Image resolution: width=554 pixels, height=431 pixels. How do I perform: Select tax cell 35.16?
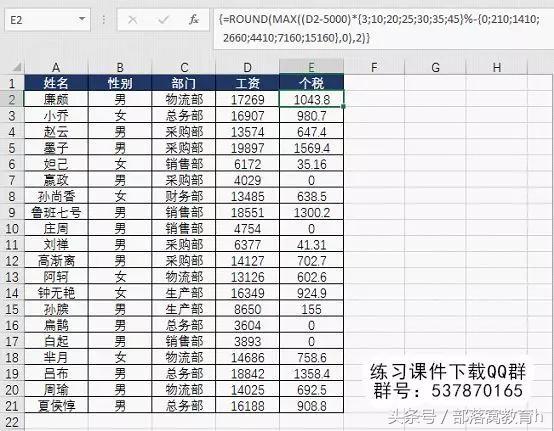click(x=311, y=164)
